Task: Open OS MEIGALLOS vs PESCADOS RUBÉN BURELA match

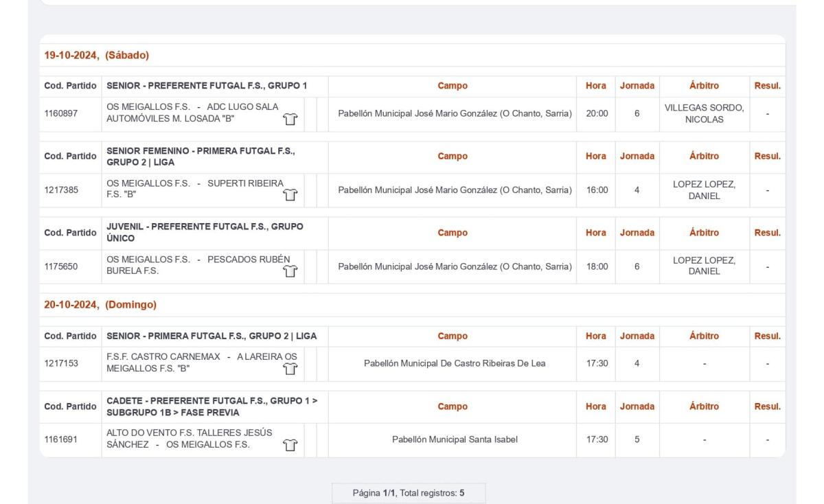Action: tap(198, 265)
